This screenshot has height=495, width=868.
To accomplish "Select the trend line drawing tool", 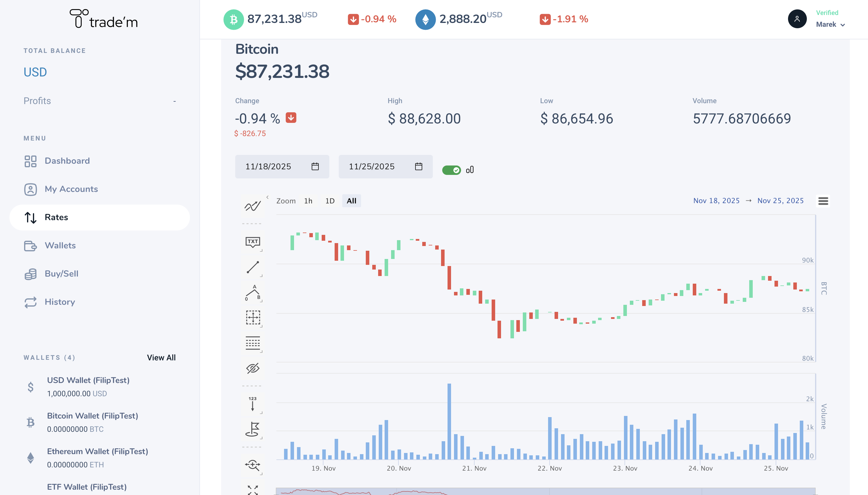I will (x=253, y=267).
